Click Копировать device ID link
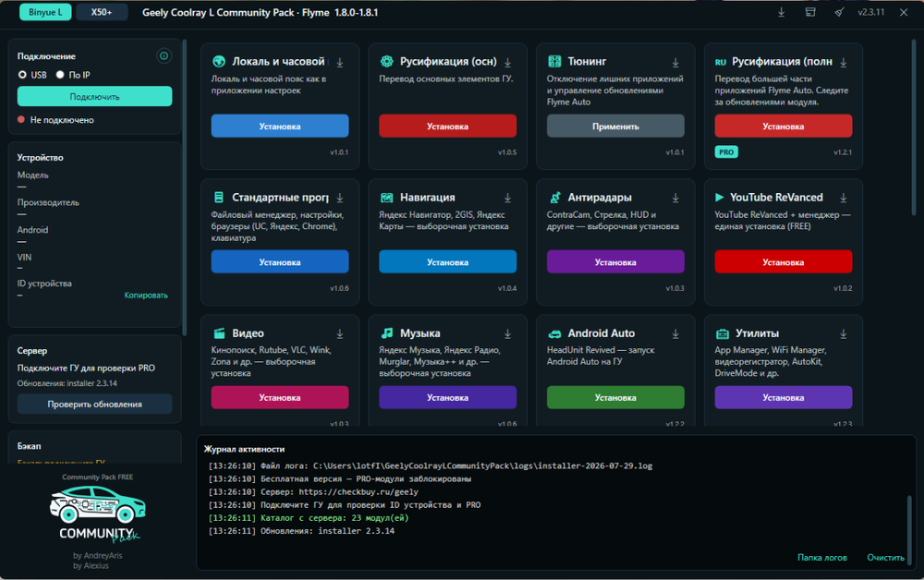Screen dimensions: 924x580 click(x=146, y=295)
